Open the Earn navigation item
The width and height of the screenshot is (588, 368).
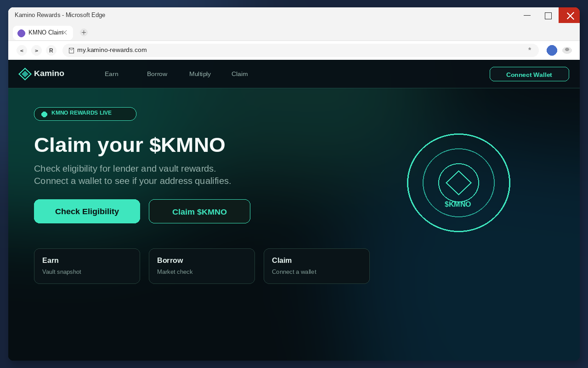[x=112, y=74]
